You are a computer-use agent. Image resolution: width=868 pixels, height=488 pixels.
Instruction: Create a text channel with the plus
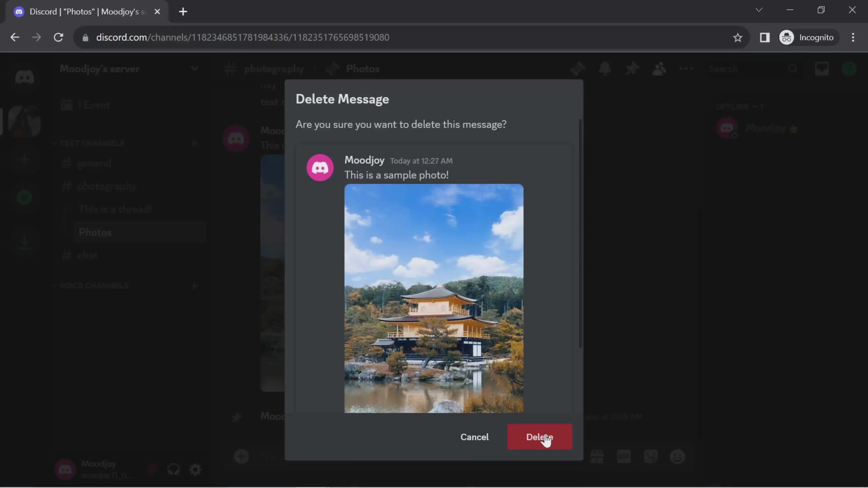coord(194,143)
